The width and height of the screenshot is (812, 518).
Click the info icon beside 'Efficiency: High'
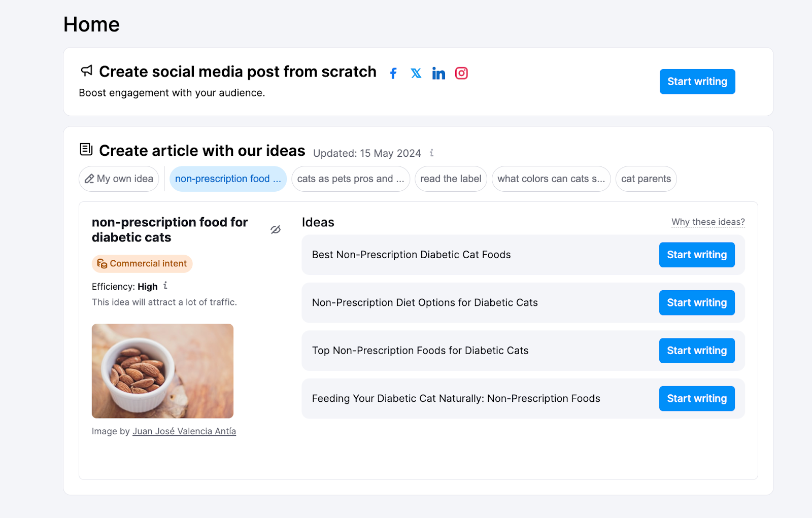click(x=165, y=286)
